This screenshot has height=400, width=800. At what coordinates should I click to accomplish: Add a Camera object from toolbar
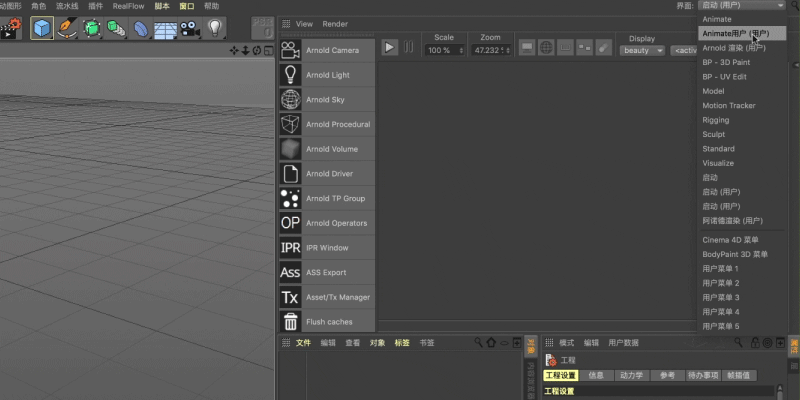click(x=190, y=28)
